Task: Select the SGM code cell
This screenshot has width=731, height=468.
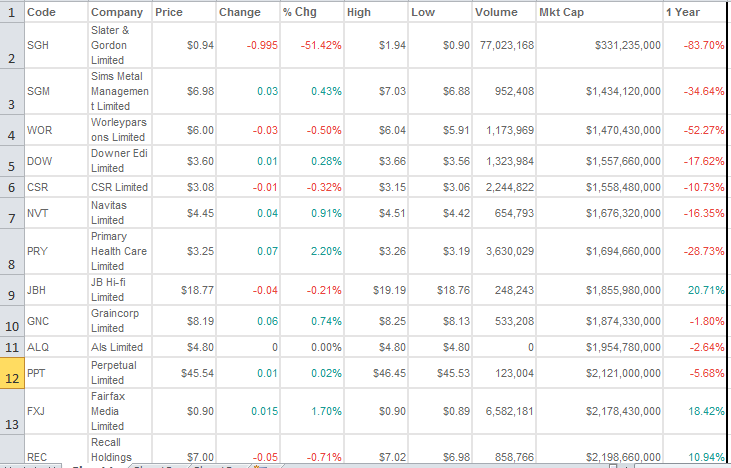Action: coord(56,91)
